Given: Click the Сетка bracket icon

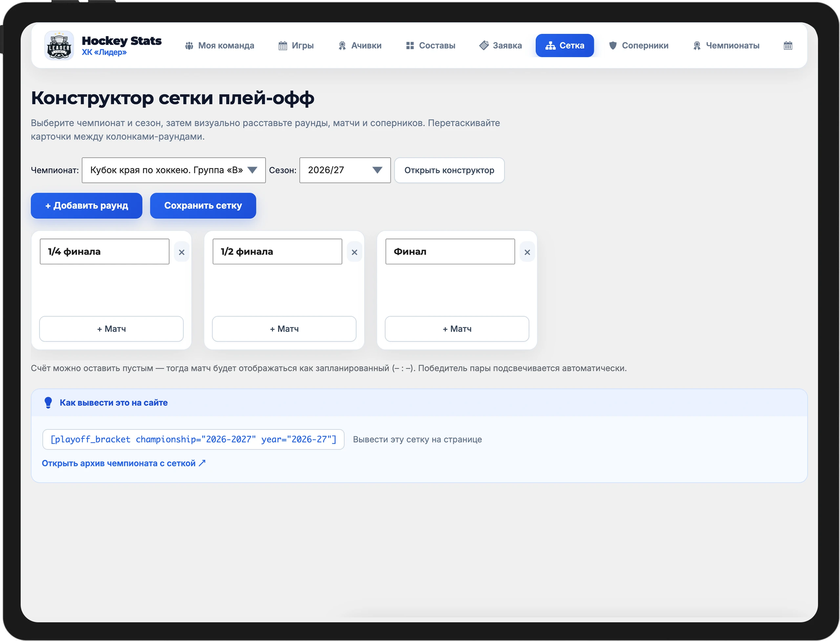Looking at the screenshot, I should tap(550, 45).
